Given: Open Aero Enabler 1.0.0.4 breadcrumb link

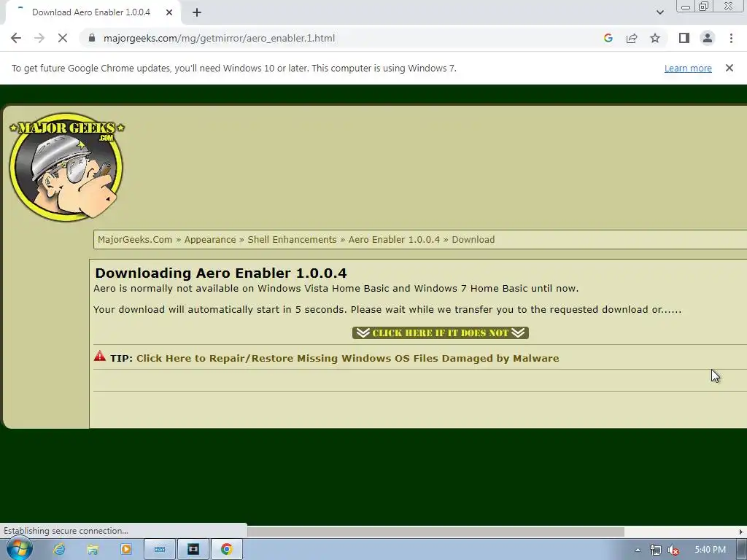Looking at the screenshot, I should click(x=394, y=239).
